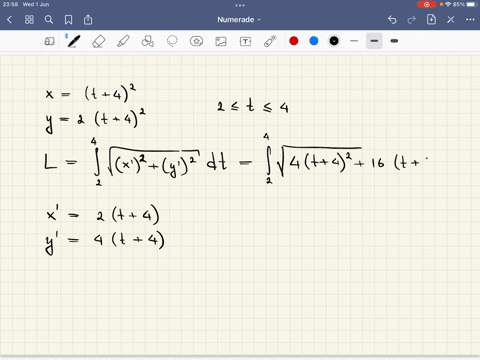Select the thickest stroke width

[394, 41]
